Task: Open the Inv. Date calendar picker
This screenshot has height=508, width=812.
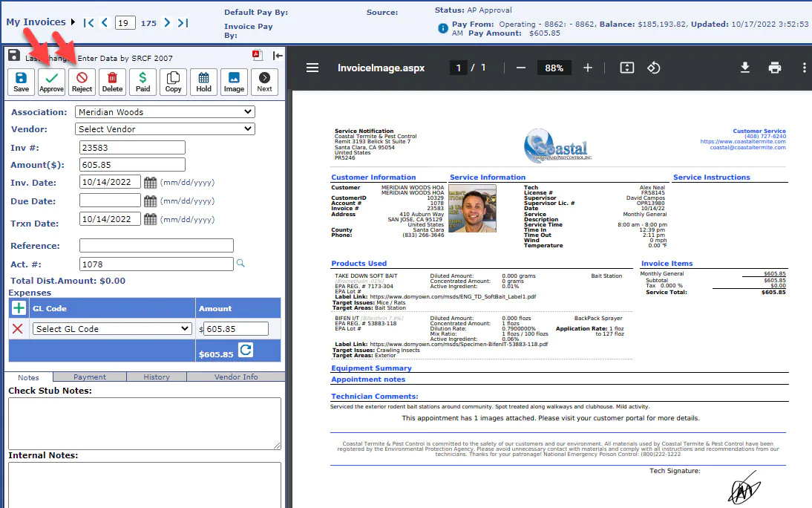Action: pos(150,182)
